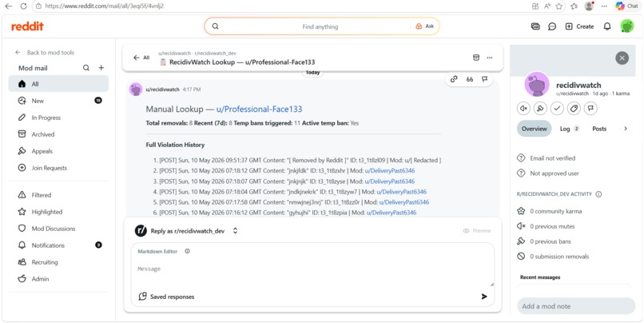Compose new mod mail with plus icon
Image resolution: width=644 pixels, height=323 pixels.
coord(101,68)
